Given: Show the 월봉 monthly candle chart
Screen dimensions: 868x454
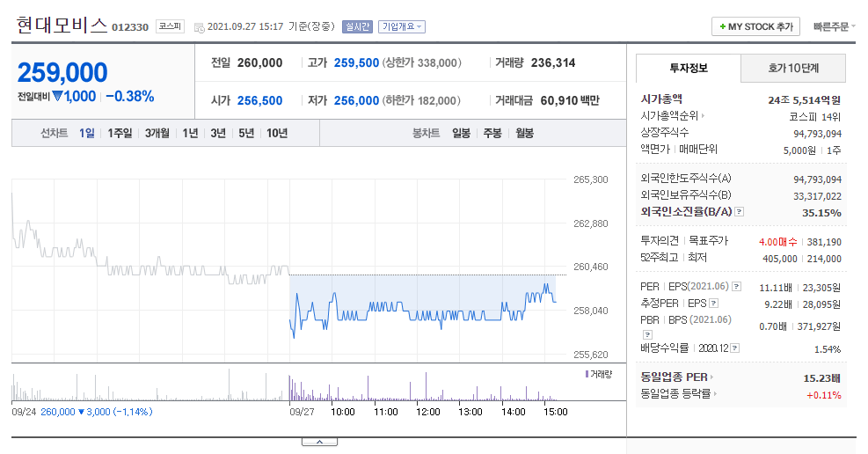Looking at the screenshot, I should [x=524, y=134].
